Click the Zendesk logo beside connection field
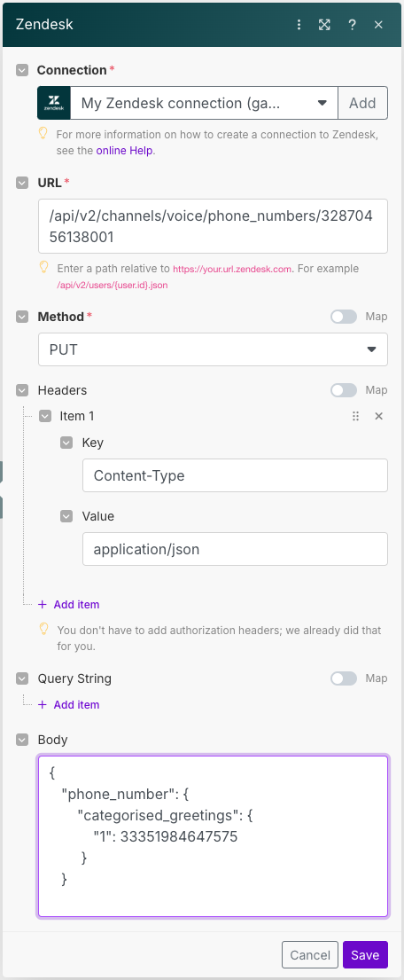This screenshot has height=980, width=404. pos(54,103)
